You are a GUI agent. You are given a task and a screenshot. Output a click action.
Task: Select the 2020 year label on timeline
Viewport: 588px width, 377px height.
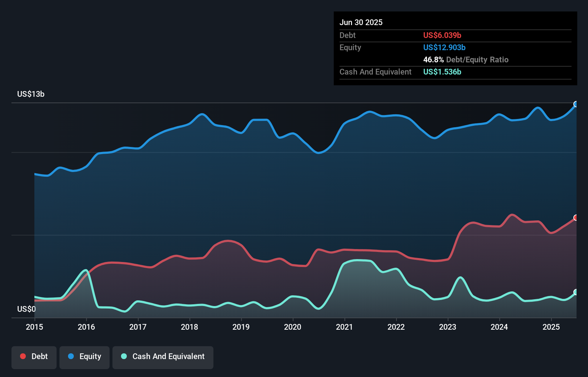coord(293,327)
